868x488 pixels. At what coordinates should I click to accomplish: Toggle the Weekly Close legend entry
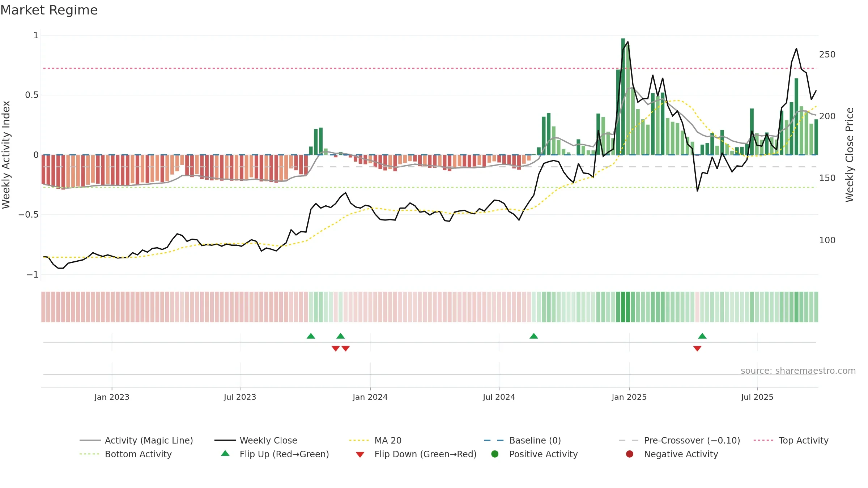(x=256, y=440)
